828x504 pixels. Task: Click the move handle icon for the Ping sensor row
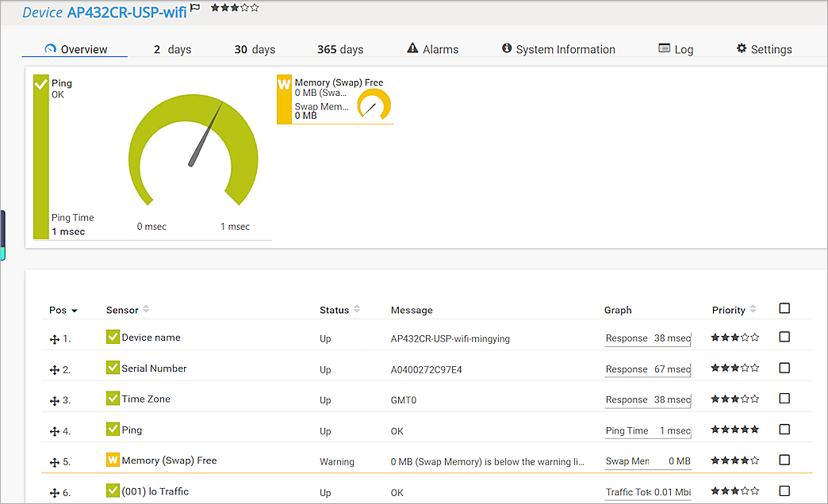53,430
